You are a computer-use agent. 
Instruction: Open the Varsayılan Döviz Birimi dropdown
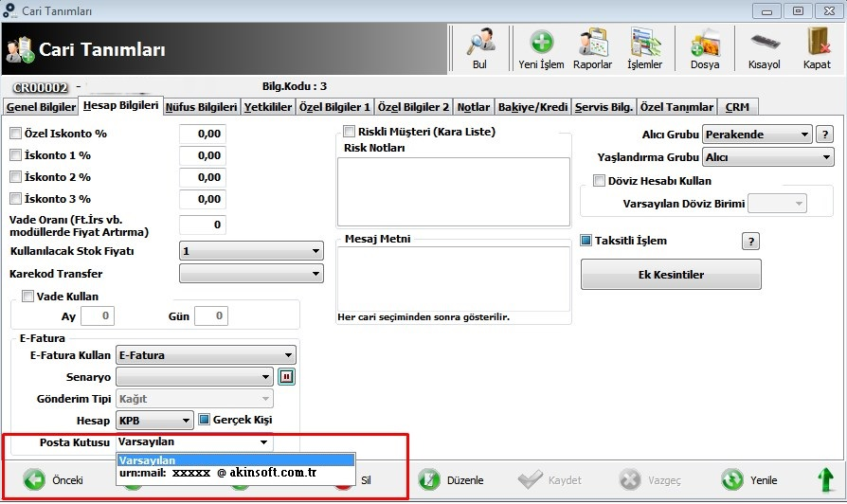pos(777,204)
